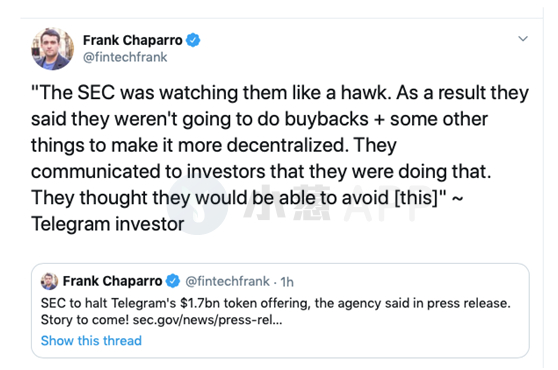Click the watermark logo circle over the tweet
Viewport: 558px width, 370px height.
tap(196, 205)
